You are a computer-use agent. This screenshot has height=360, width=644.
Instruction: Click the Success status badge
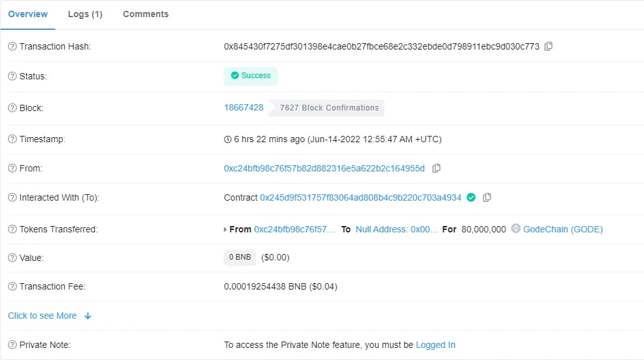[250, 76]
